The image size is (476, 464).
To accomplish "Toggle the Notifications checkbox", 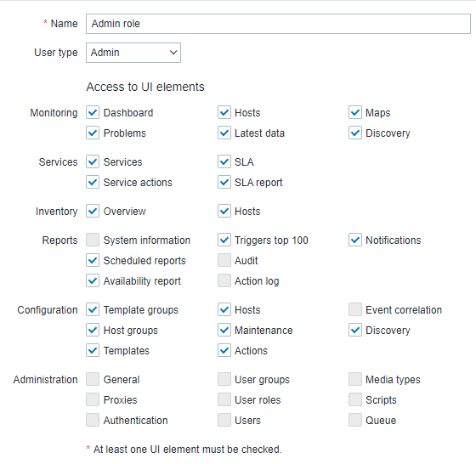I will (x=355, y=240).
